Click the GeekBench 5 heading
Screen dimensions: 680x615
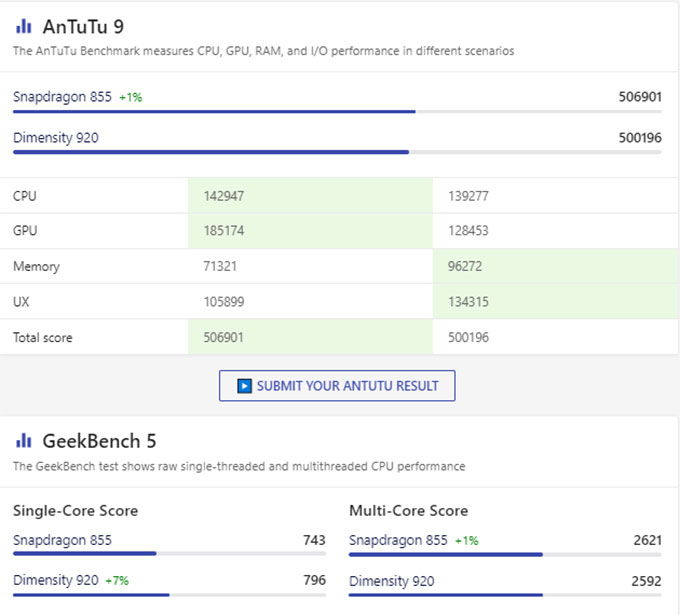tap(99, 441)
